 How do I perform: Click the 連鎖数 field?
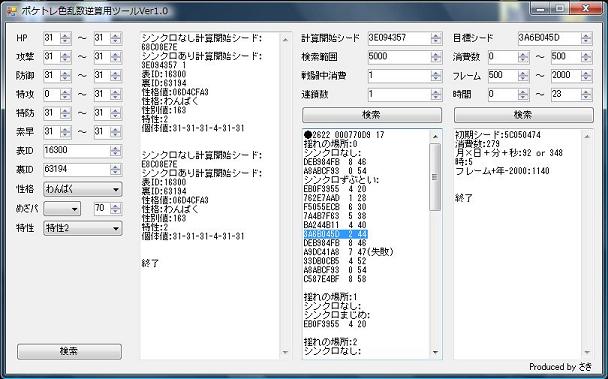pyautogui.click(x=405, y=94)
